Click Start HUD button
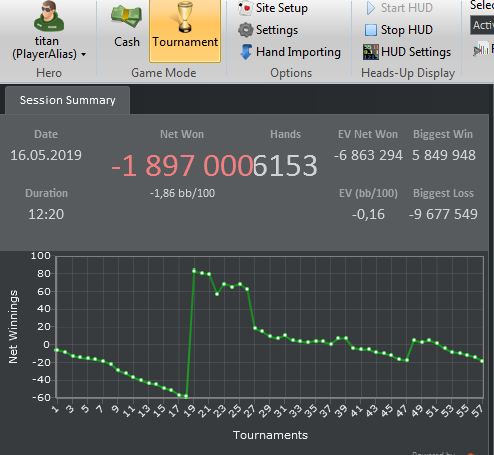Viewport: 494px width, 455px height. pyautogui.click(x=399, y=8)
